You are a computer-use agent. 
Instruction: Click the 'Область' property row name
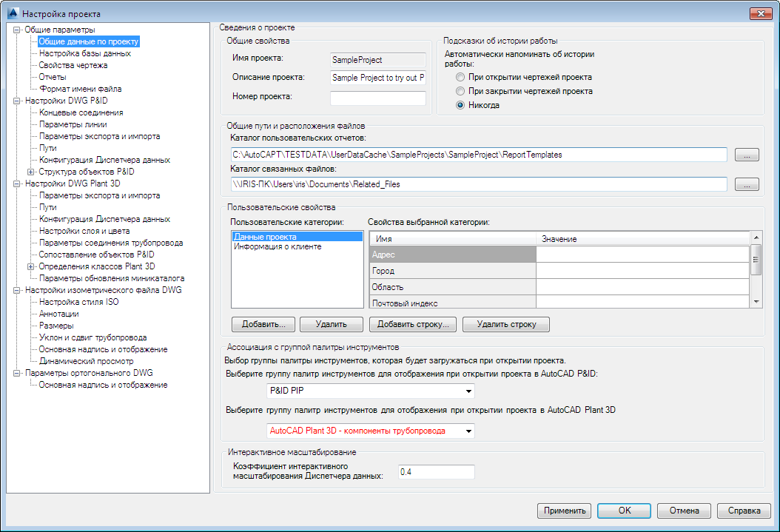pyautogui.click(x=453, y=287)
